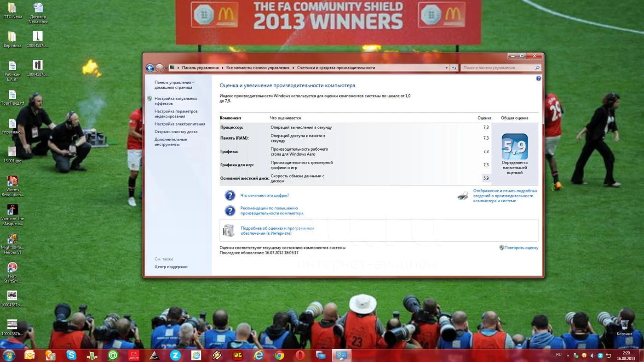Click "Отображение и печать подробных сведений" link
The height and width of the screenshot is (362, 644).
(x=505, y=196)
